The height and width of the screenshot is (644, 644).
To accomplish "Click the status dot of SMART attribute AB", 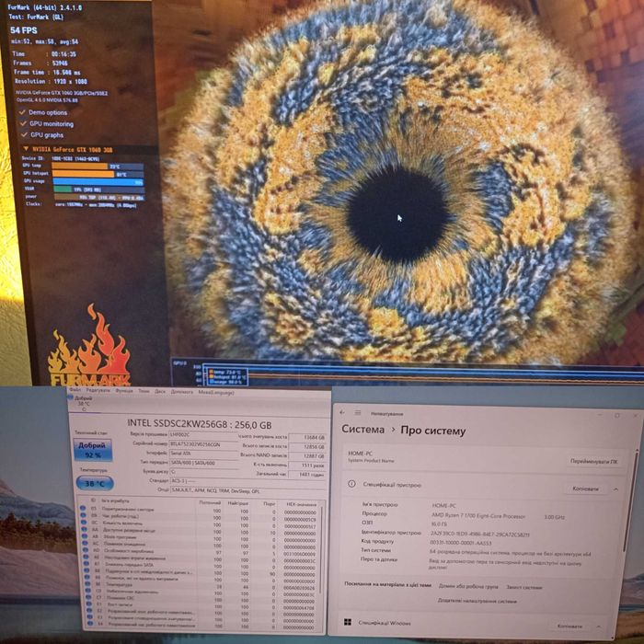I will click(x=85, y=536).
